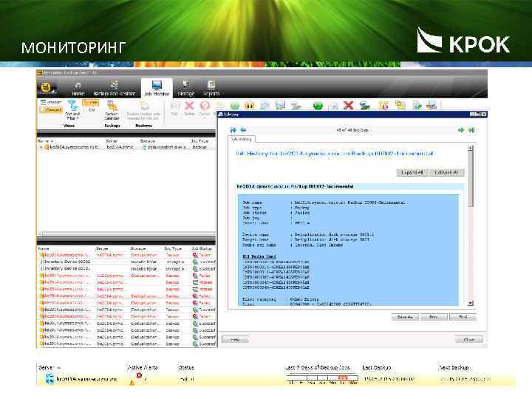Open the Sort and Filter dropdown

72,110
